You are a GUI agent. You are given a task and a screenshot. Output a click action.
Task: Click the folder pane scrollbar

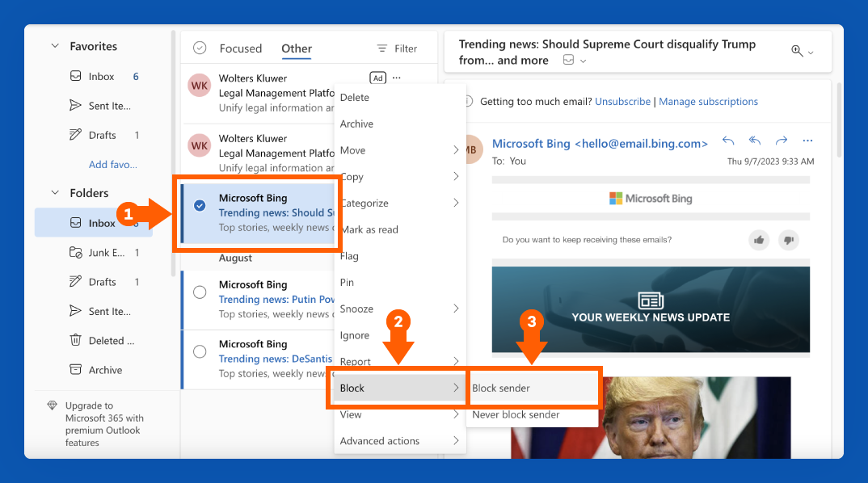tap(173, 153)
